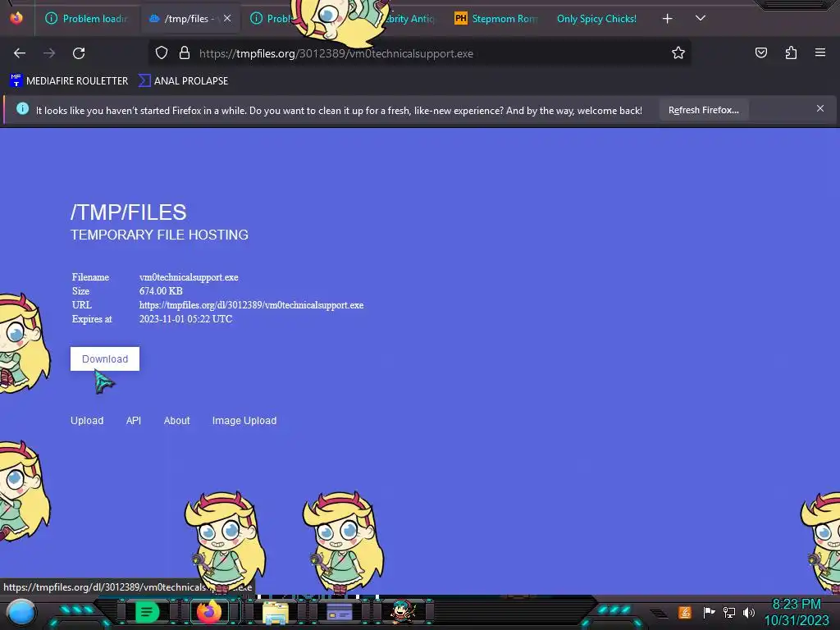Click the Firefox logo in the tab bar
Viewport: 840px width, 630px height.
point(16,18)
